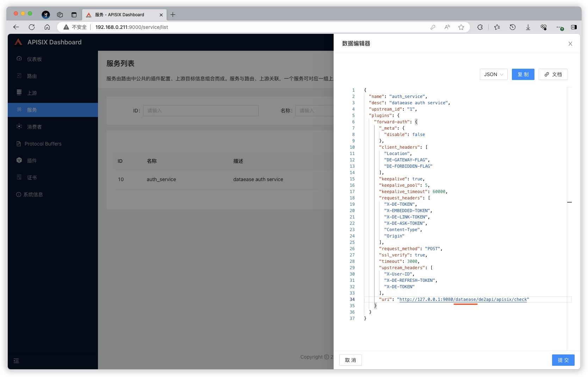Cancel editing with 取消 button

tap(350, 360)
